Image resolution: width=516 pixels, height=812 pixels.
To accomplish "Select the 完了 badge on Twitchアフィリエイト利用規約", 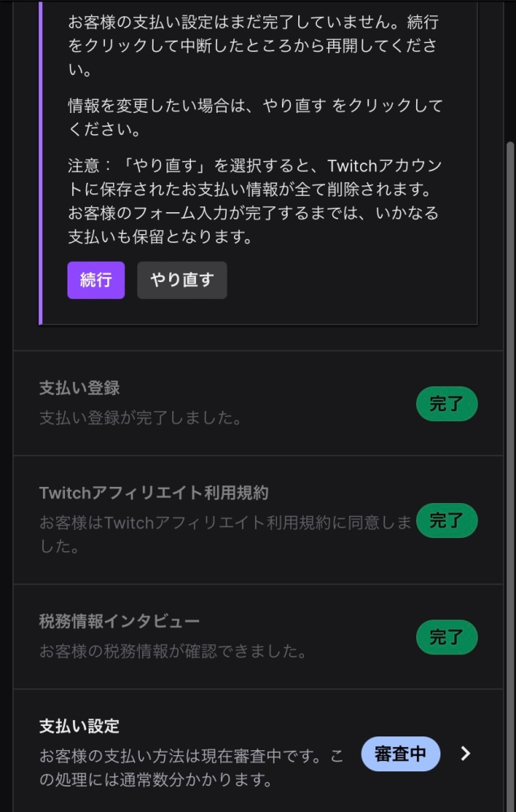I will (446, 521).
